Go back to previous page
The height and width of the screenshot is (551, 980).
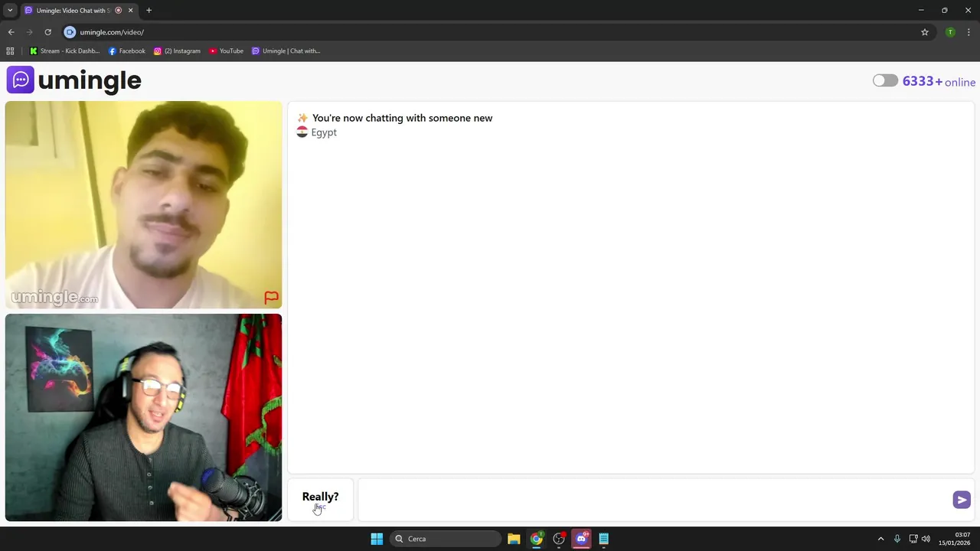click(x=11, y=32)
